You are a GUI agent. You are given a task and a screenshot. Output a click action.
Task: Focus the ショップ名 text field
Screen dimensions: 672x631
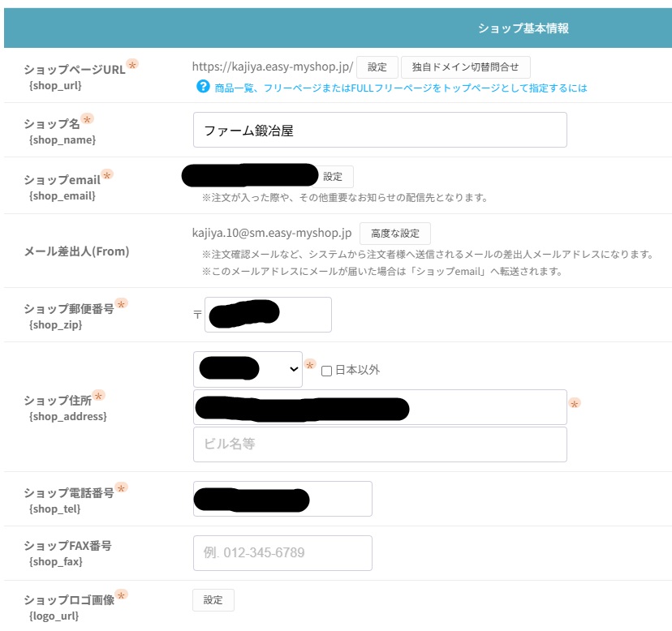point(380,130)
